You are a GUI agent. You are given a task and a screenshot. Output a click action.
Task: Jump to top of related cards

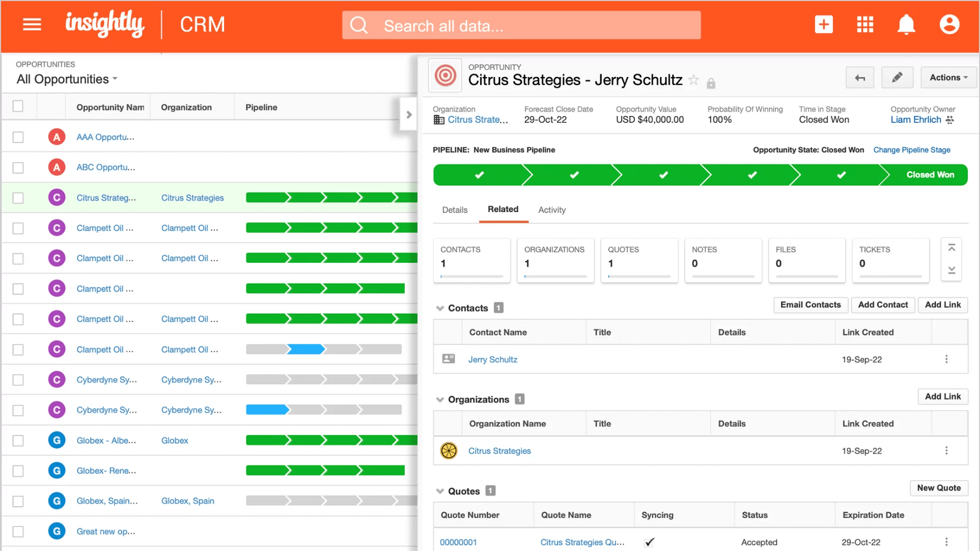[951, 248]
